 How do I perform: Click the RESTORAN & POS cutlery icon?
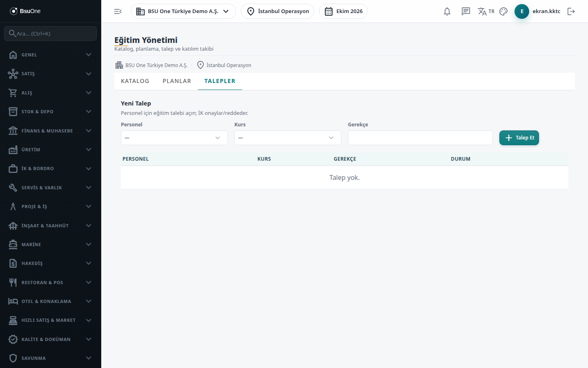tap(13, 283)
